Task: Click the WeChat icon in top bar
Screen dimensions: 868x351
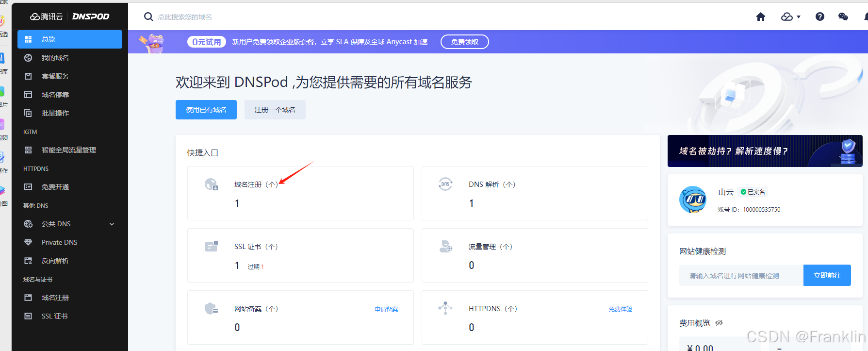Action: coord(843,17)
